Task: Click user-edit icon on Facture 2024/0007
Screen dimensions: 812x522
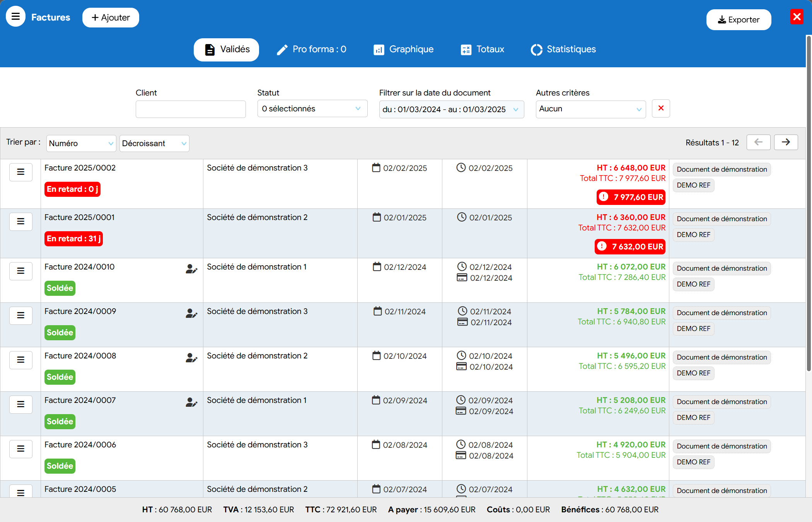Action: 191,402
